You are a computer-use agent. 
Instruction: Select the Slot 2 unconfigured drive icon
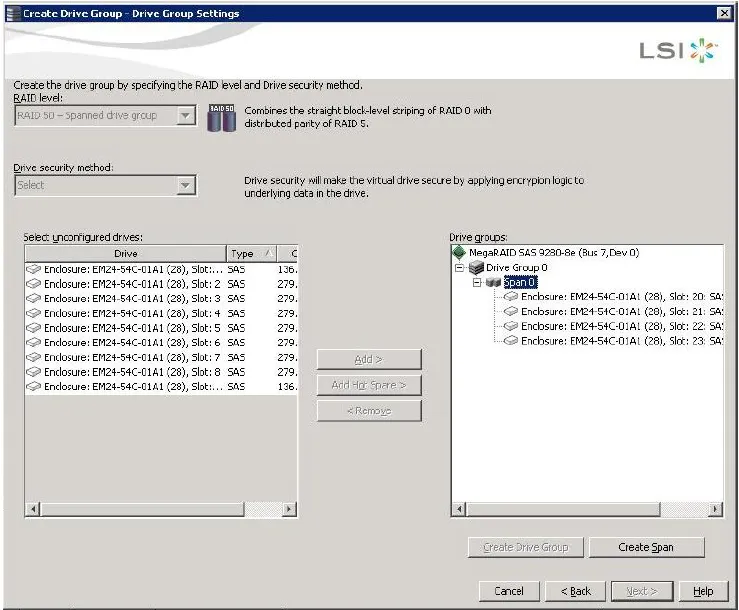click(x=33, y=284)
